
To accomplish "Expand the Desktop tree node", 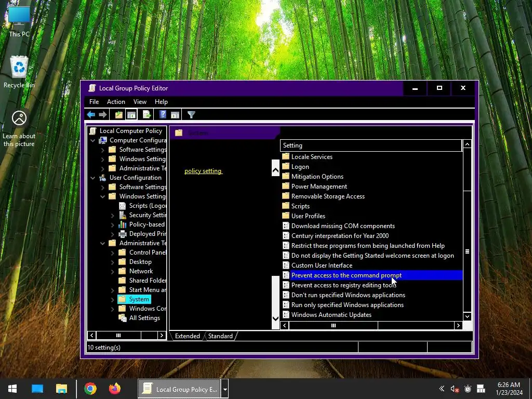I will (x=112, y=262).
